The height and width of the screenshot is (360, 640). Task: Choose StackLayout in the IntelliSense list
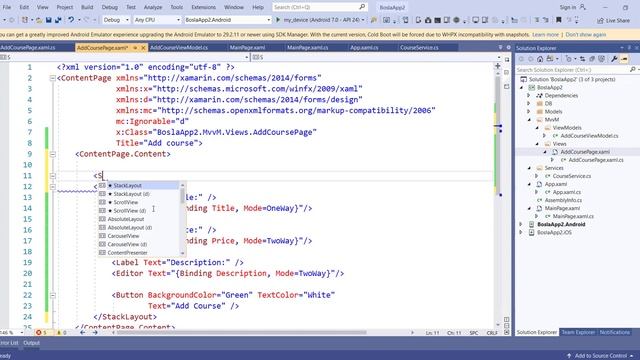[138, 186]
